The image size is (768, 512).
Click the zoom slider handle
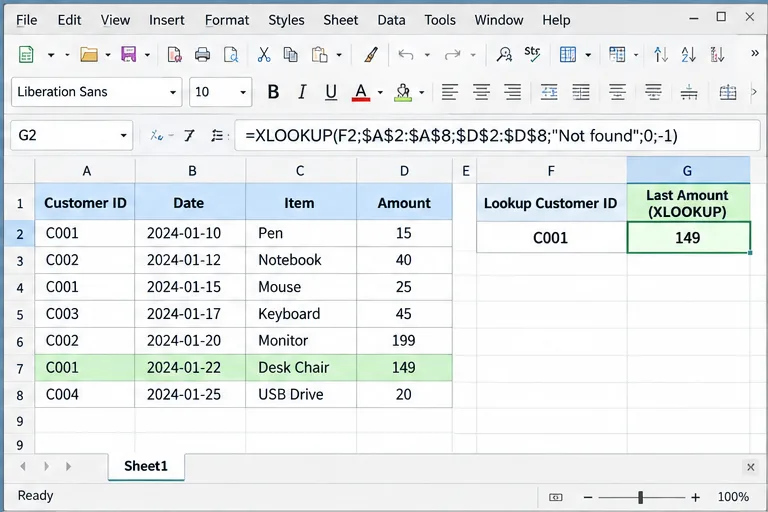pos(641,497)
